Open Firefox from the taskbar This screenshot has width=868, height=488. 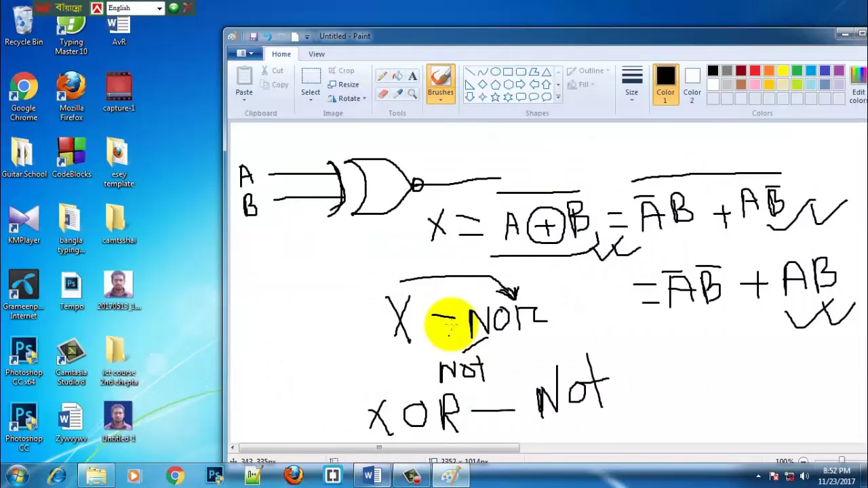pyautogui.click(x=294, y=476)
